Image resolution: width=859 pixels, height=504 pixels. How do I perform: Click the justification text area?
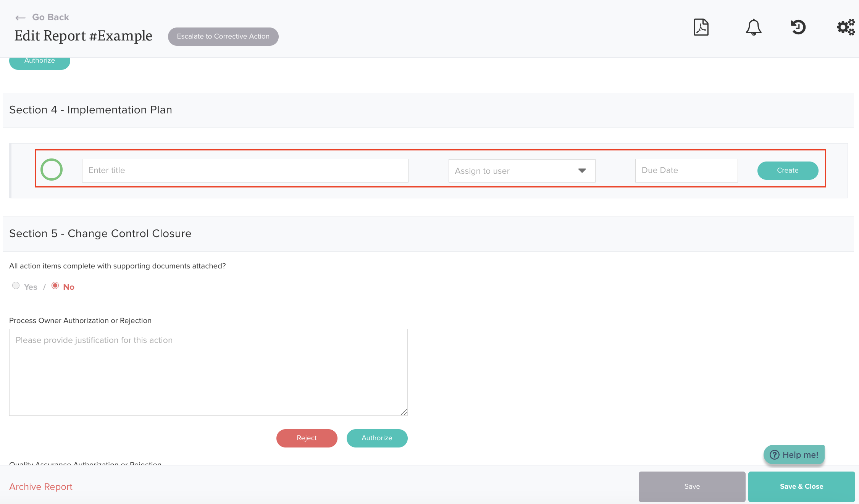tap(208, 372)
